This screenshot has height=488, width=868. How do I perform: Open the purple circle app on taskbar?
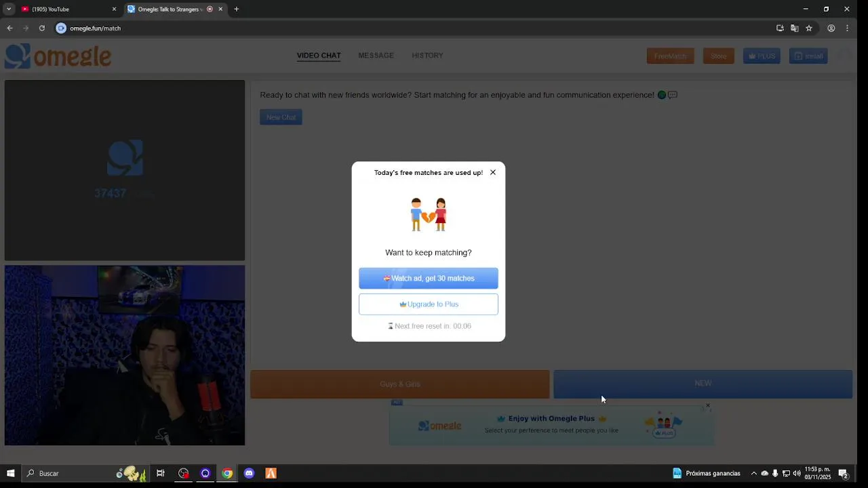coord(205,474)
